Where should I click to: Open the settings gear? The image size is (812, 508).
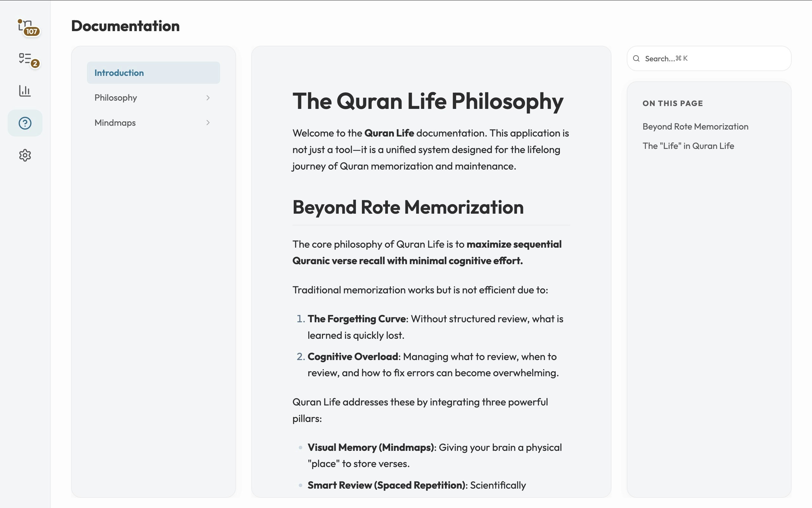(x=25, y=155)
